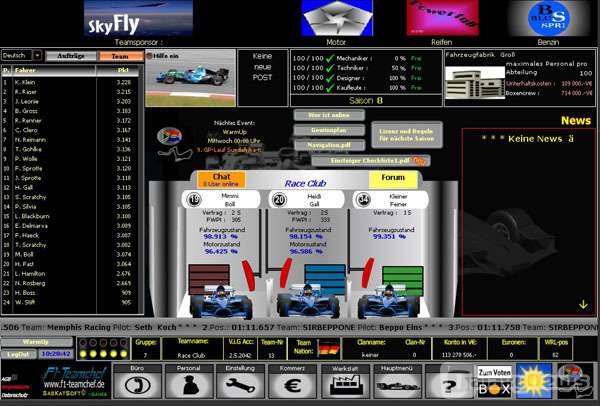This screenshot has height=406, width=600.
Task: Click the scrolling lap time ticker
Action: [x=300, y=328]
